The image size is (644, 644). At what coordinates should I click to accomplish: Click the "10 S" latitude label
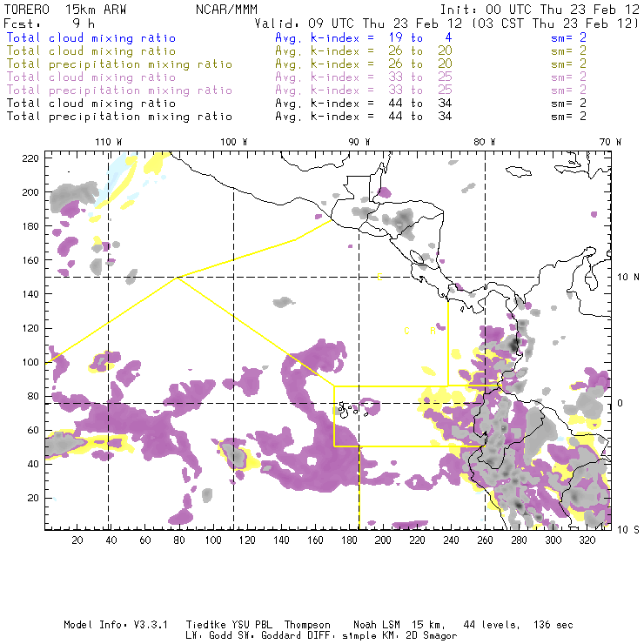(628, 530)
